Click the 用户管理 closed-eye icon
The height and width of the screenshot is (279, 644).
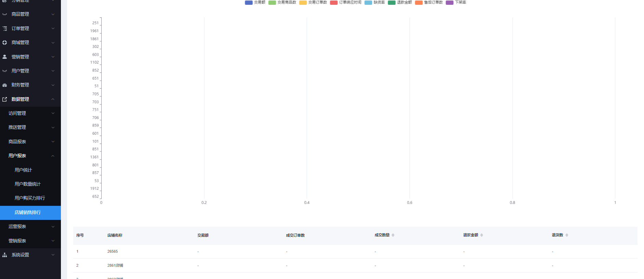click(5, 71)
